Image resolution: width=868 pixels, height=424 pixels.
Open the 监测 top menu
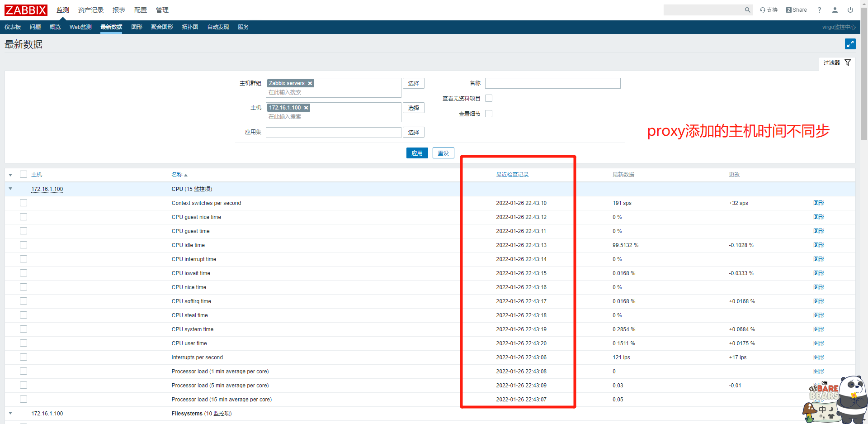click(62, 10)
